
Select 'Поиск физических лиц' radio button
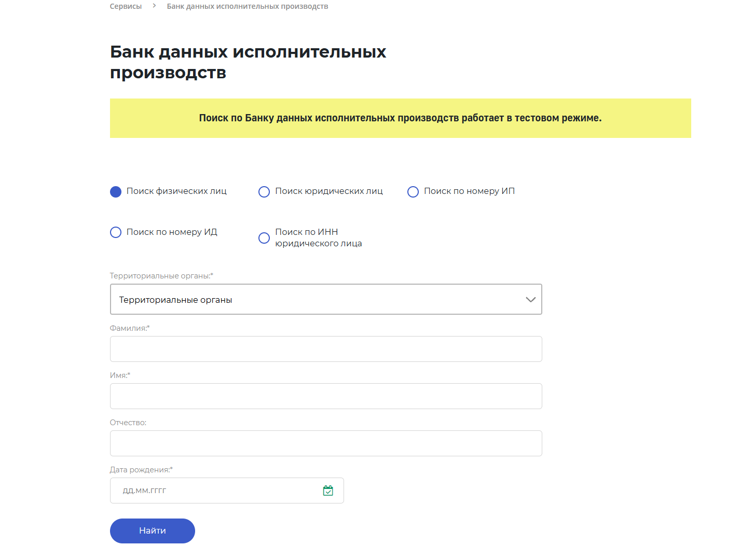116,192
